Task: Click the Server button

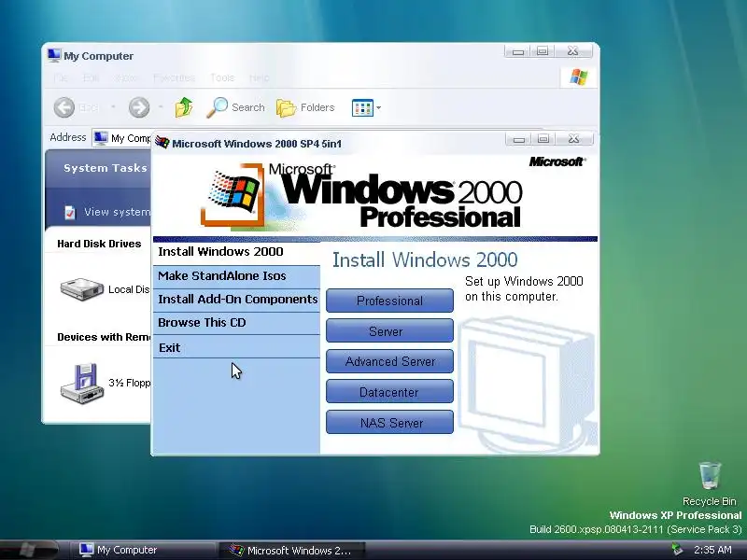Action: tap(389, 331)
